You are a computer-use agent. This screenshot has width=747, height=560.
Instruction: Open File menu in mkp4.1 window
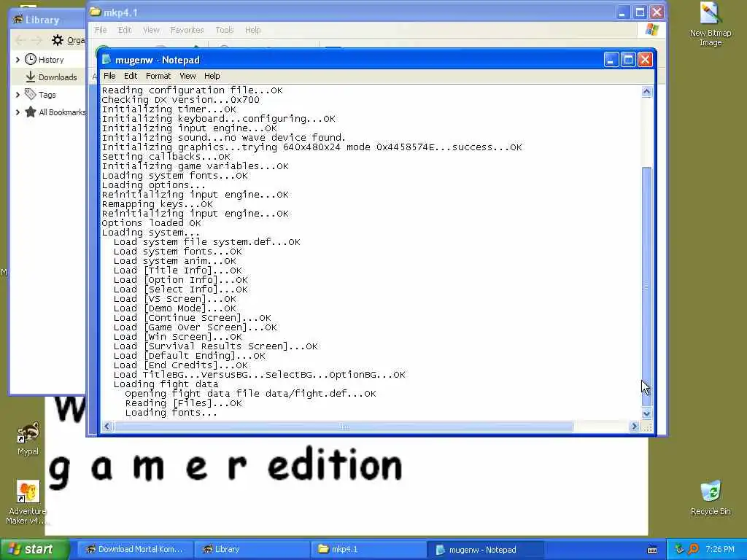(101, 30)
